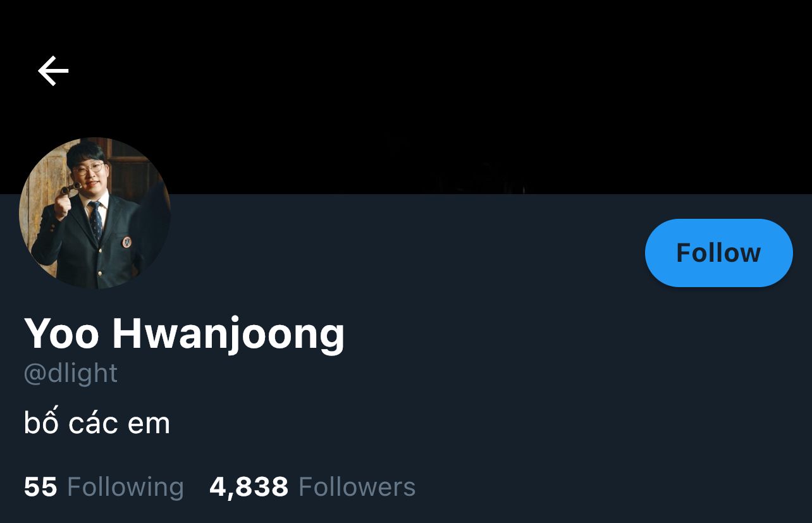Select the bio text bố các em
Screen dimensions: 812x523
click(x=97, y=422)
